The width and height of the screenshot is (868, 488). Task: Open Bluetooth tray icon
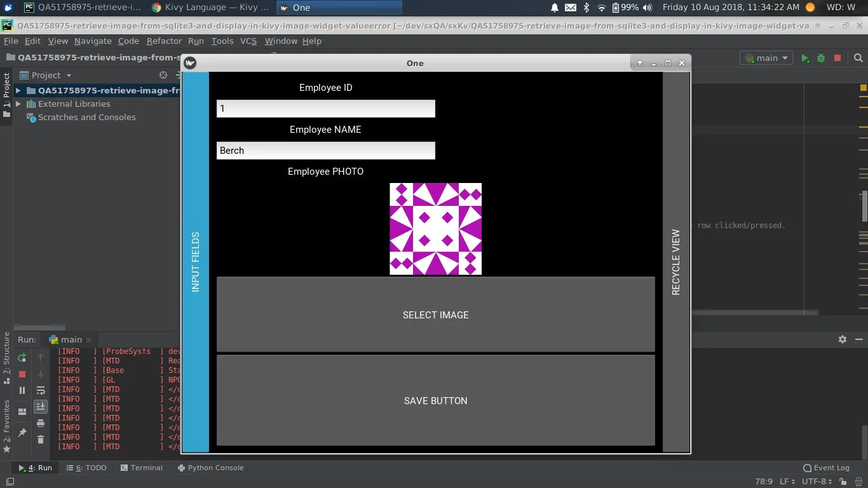(x=587, y=8)
